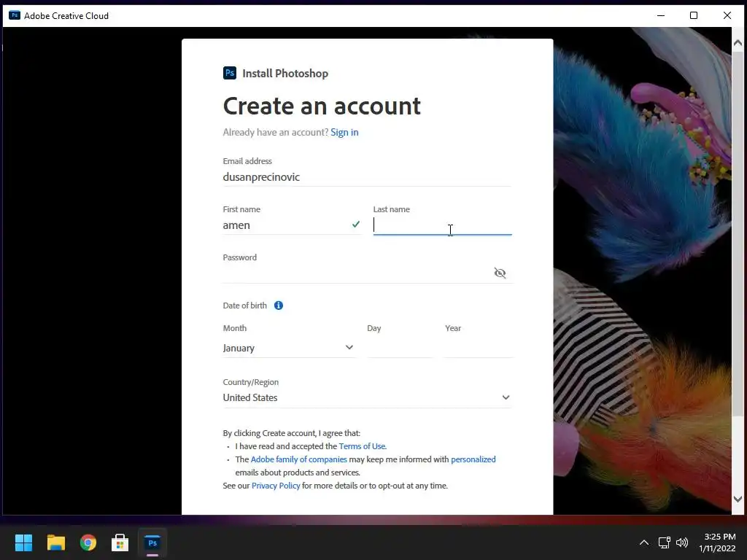Screen dimensions: 747x560
Task: Open the Terms of Use link
Action: 362,446
